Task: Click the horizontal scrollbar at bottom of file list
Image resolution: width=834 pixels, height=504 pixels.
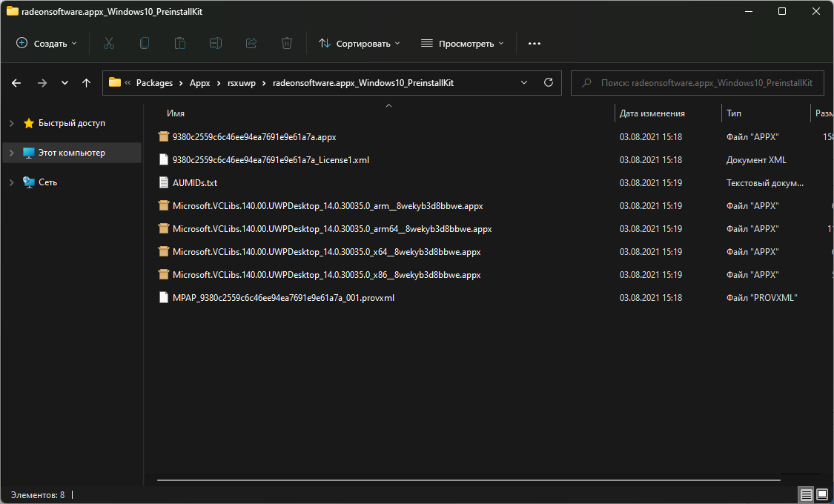Action: tap(469, 480)
